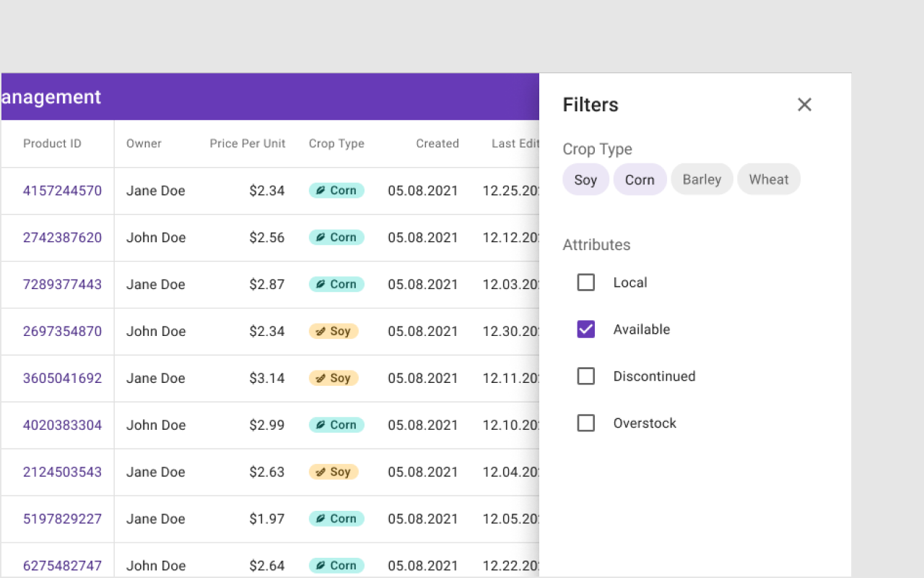924x578 pixels.
Task: Open product ID 4157244570
Action: point(62,191)
